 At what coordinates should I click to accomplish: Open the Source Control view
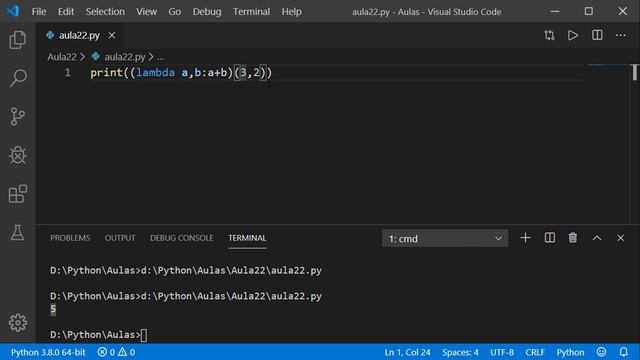[18, 116]
